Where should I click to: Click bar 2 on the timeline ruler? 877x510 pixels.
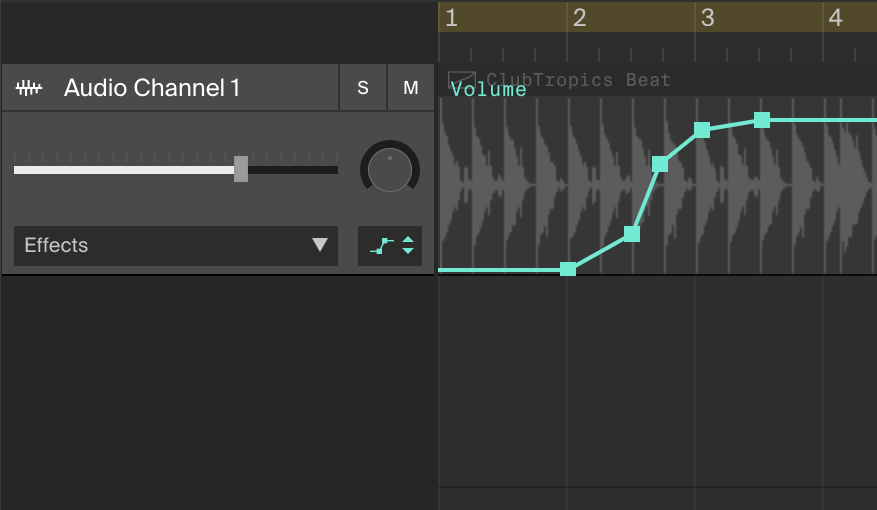[x=579, y=17]
